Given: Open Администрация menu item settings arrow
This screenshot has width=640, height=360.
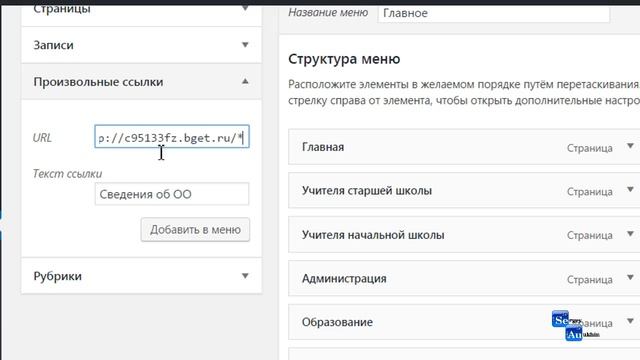Looking at the screenshot, I should point(630,278).
